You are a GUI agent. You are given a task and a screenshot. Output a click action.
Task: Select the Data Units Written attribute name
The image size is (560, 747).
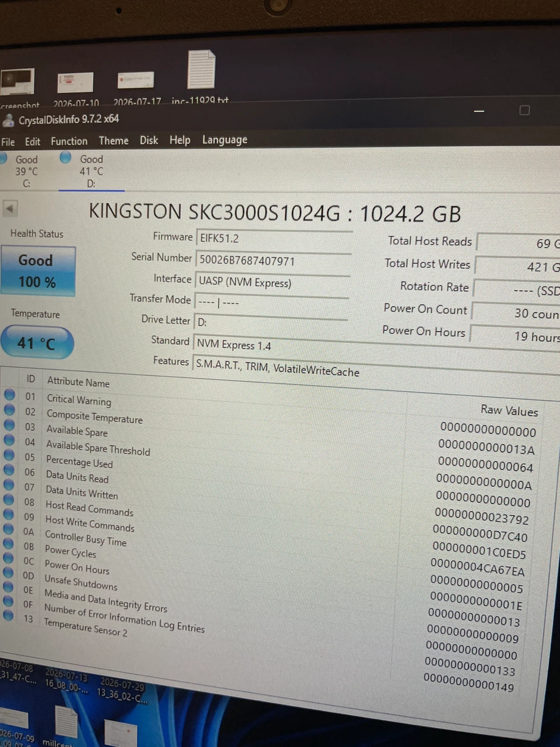click(81, 492)
